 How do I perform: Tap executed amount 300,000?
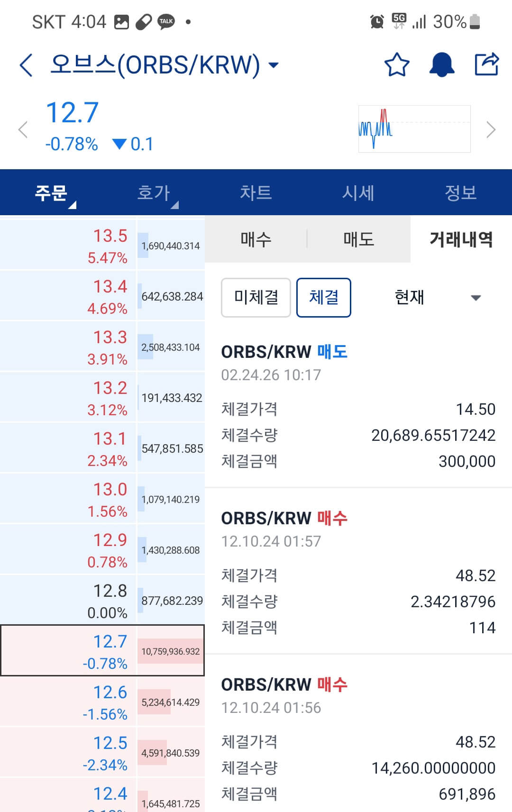click(467, 461)
